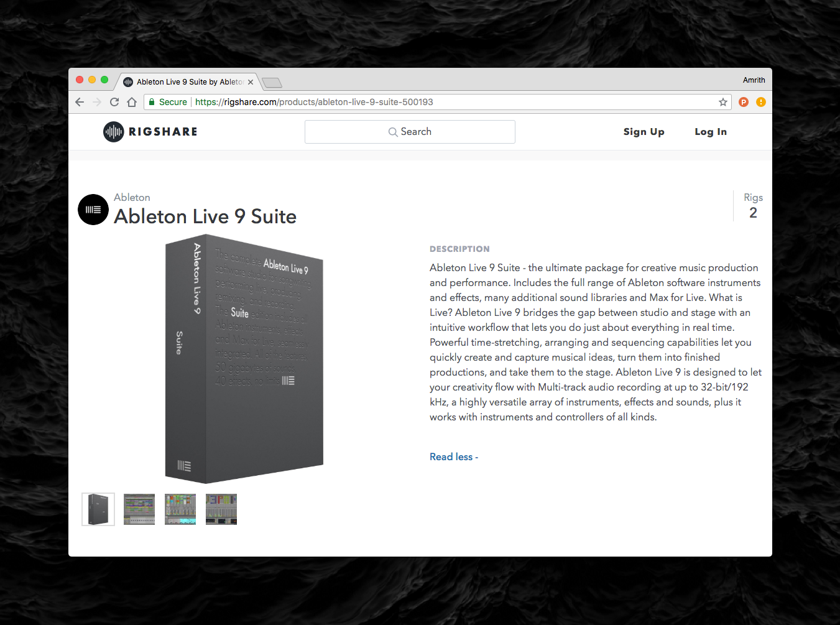This screenshot has width=840, height=625.
Task: Maximize the Chrome window
Action: pos(104,80)
